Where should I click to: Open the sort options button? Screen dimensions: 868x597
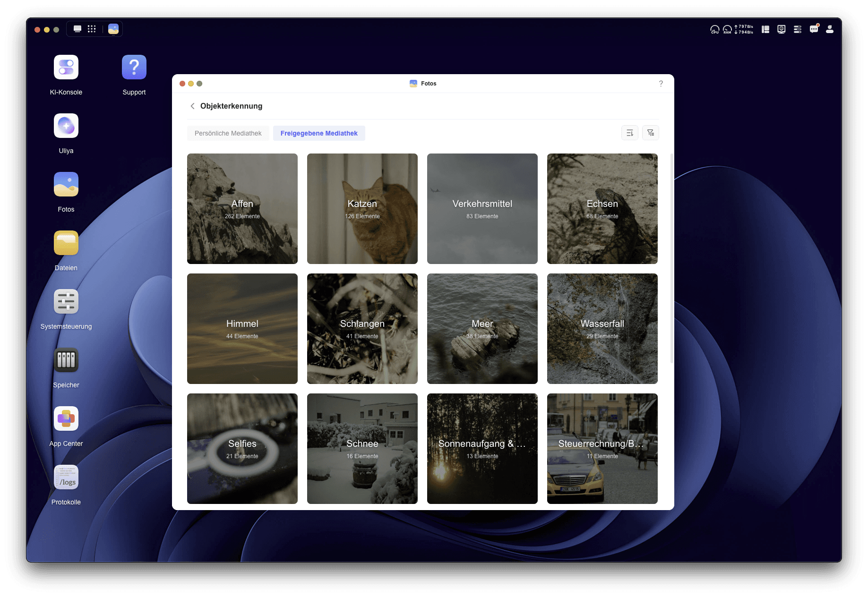(630, 133)
